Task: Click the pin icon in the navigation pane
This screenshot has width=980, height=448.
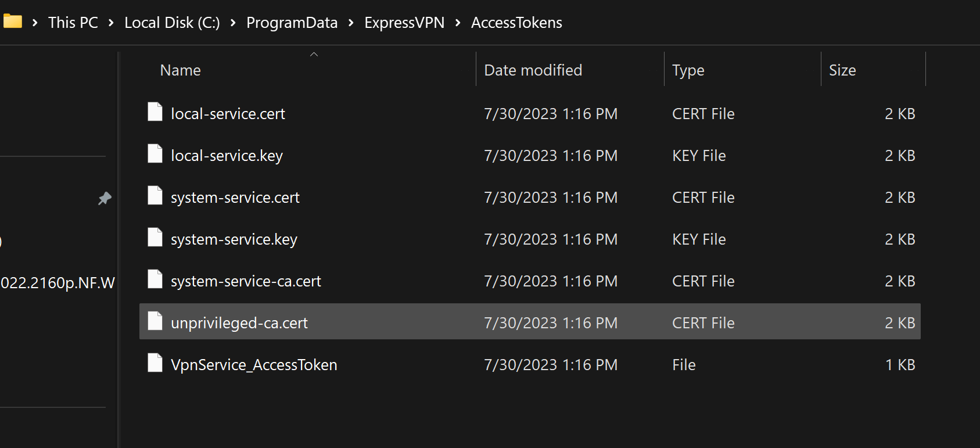Action: [105, 199]
